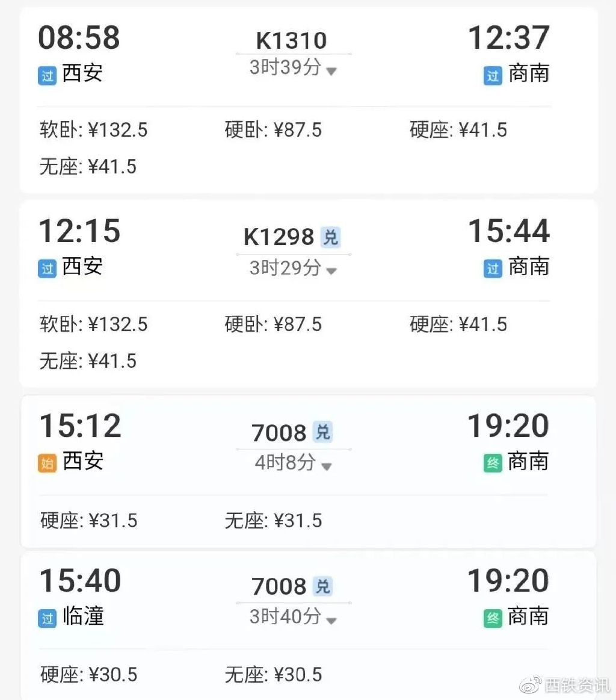Open the K1310 train number
616x700 pixels.
click(291, 40)
